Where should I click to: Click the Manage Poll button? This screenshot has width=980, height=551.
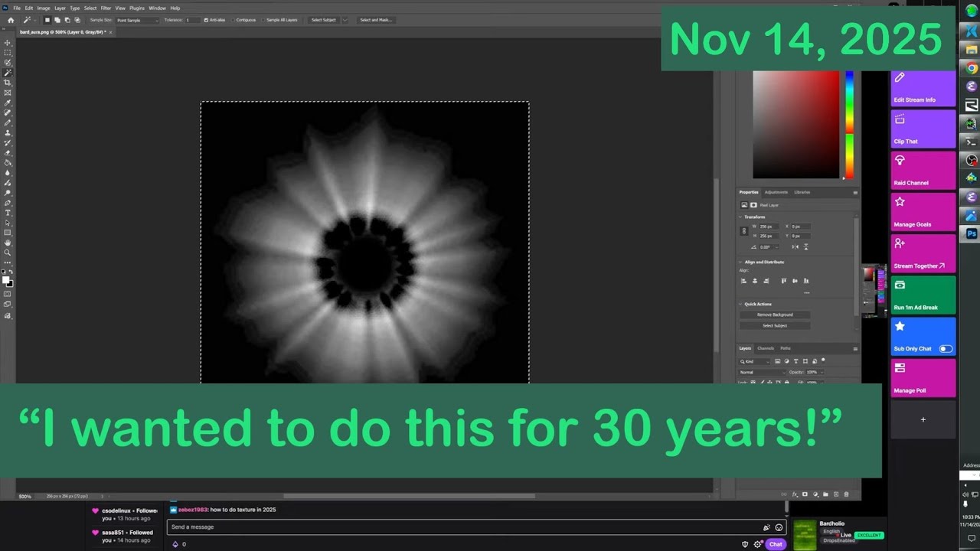point(923,378)
